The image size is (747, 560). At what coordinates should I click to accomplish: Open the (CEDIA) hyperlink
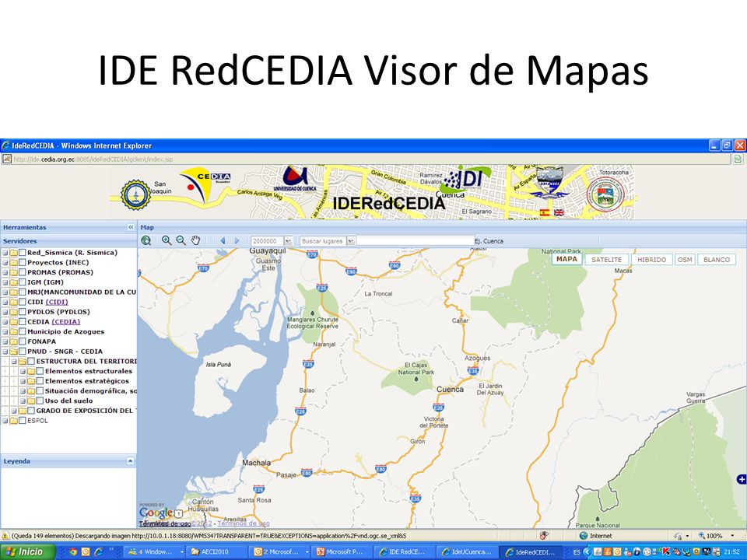pos(65,322)
